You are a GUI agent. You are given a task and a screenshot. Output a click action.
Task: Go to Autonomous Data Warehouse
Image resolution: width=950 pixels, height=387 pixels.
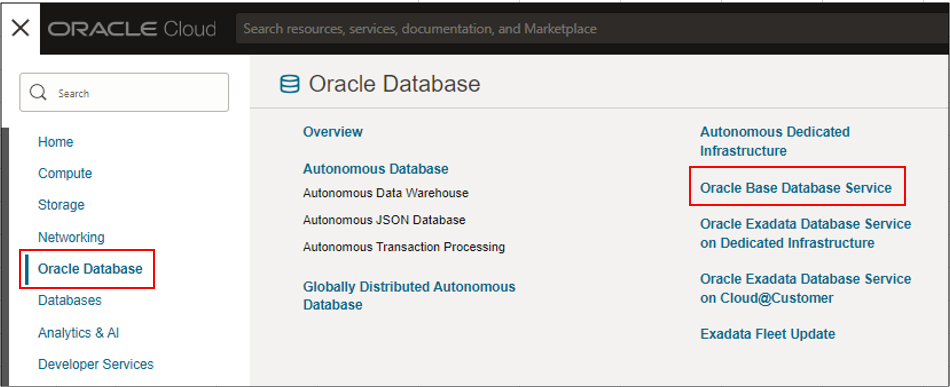pyautogui.click(x=386, y=193)
